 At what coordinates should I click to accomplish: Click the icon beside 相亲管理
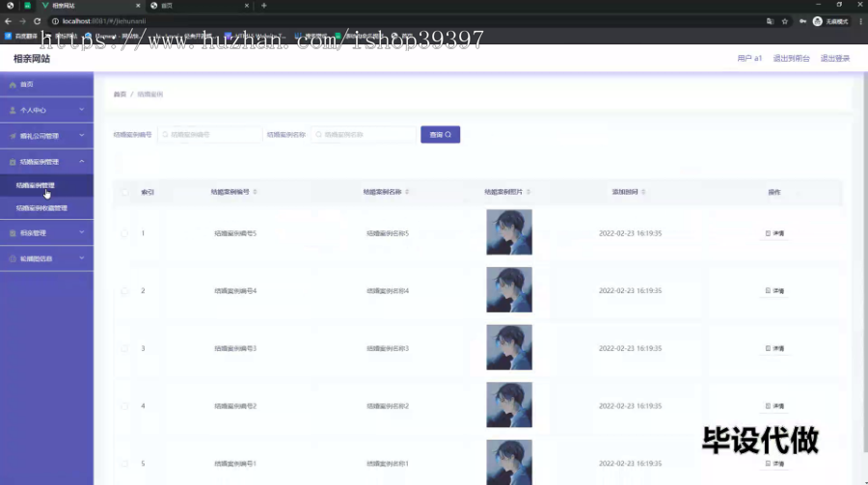(x=13, y=233)
